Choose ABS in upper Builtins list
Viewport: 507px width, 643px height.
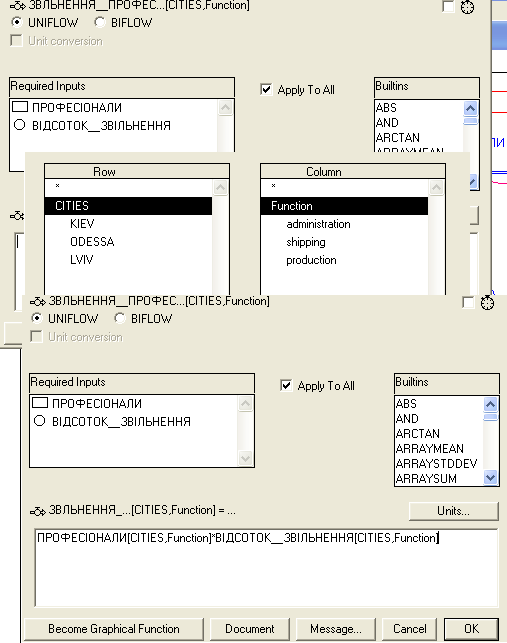pos(386,108)
